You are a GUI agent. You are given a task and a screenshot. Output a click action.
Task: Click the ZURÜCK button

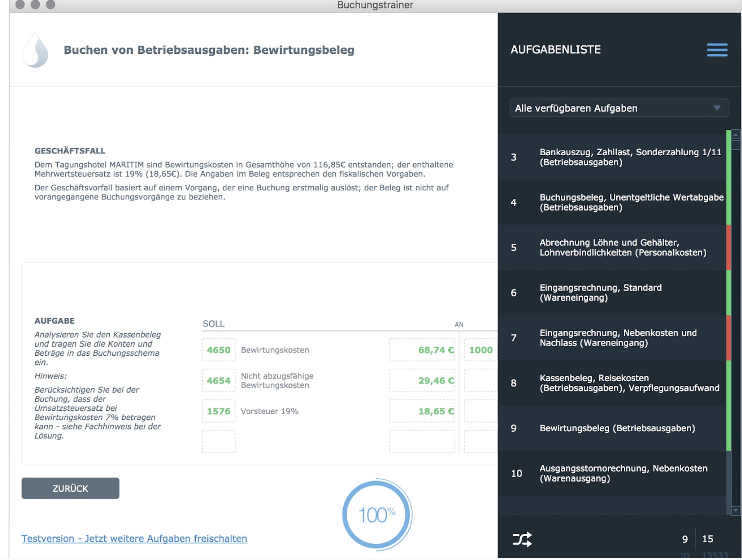pos(70,488)
